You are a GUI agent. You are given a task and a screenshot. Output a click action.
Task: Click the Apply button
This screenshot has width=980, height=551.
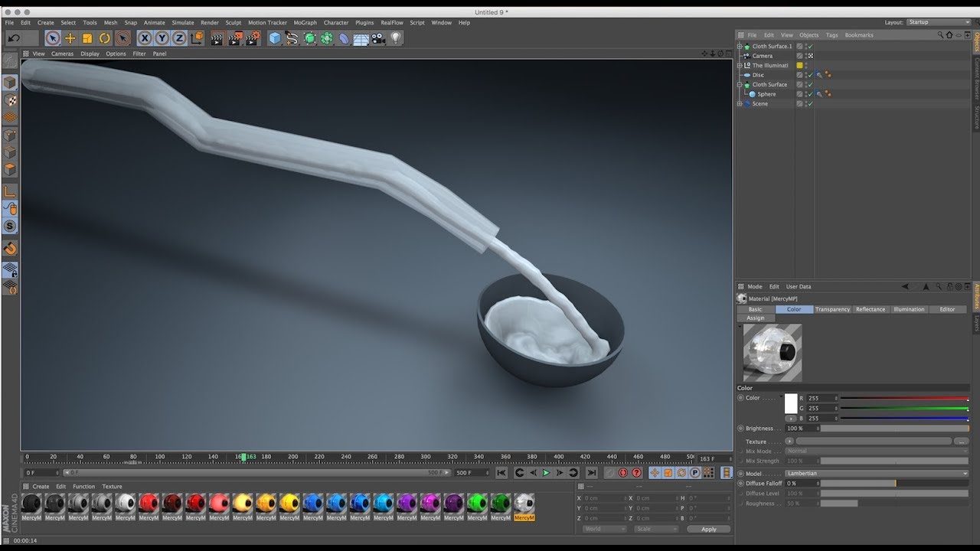(709, 529)
